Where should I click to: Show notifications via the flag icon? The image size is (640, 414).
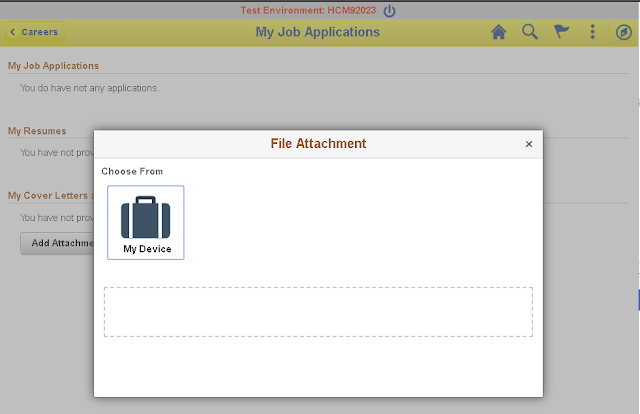pyautogui.click(x=561, y=32)
